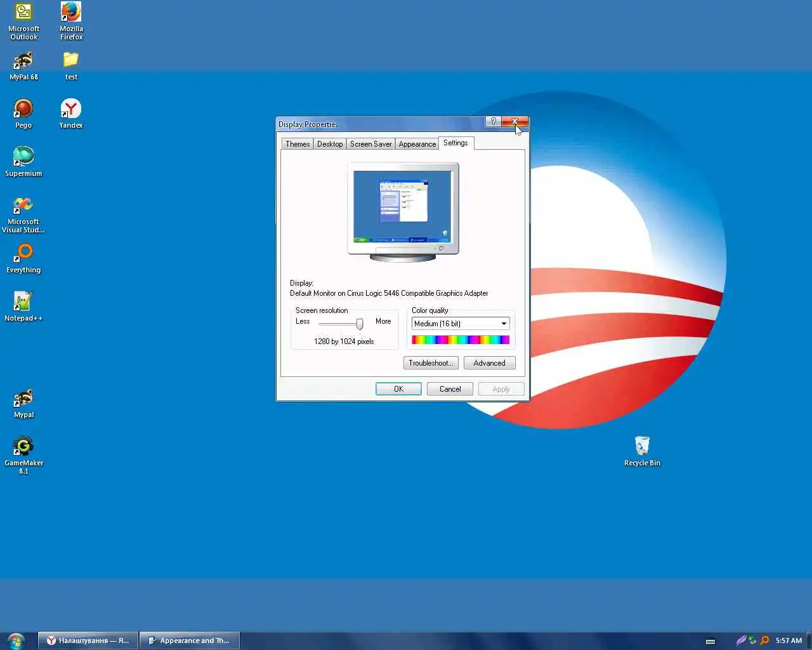This screenshot has width=812, height=650.
Task: Close the Display Properties dialog
Action: [514, 122]
